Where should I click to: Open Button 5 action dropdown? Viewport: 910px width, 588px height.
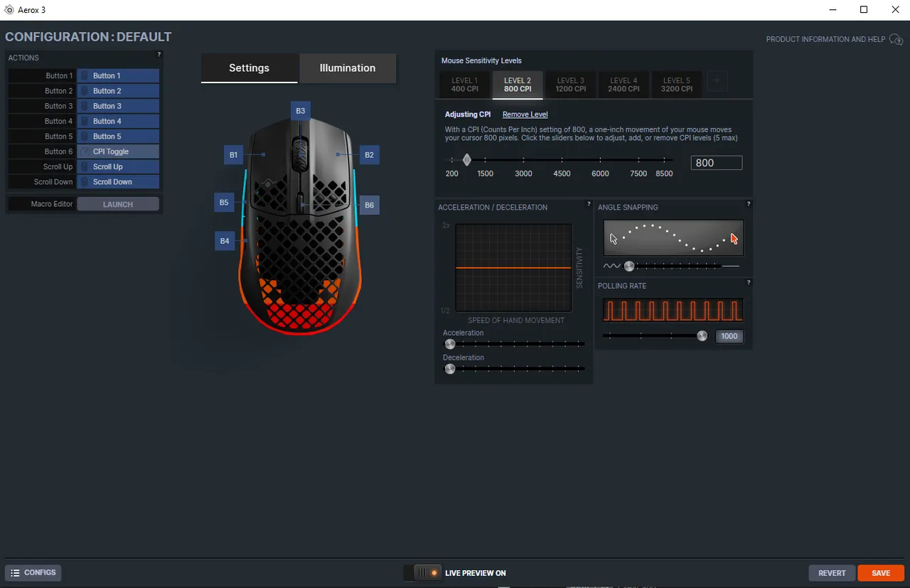[118, 137]
